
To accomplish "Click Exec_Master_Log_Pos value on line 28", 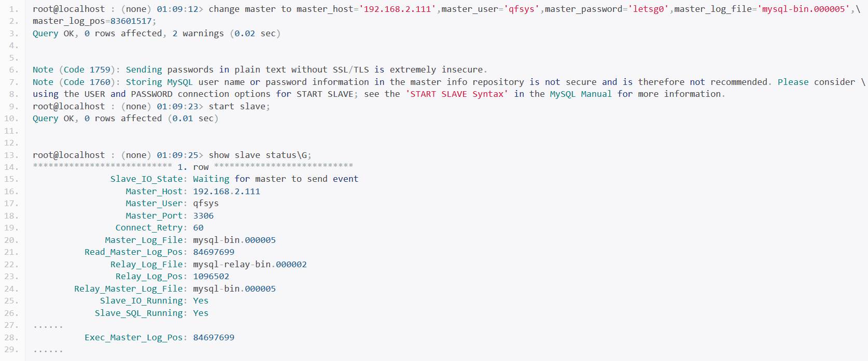I will point(214,337).
